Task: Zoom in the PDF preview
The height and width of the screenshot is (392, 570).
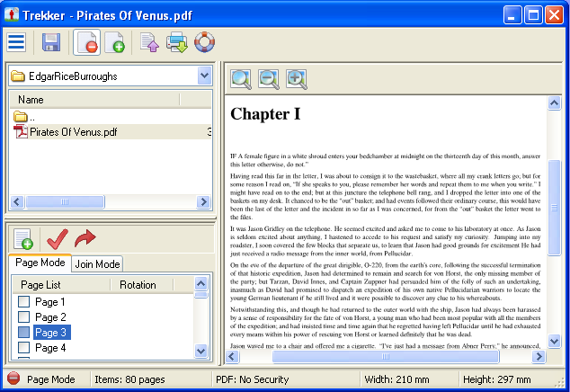Action: (297, 79)
